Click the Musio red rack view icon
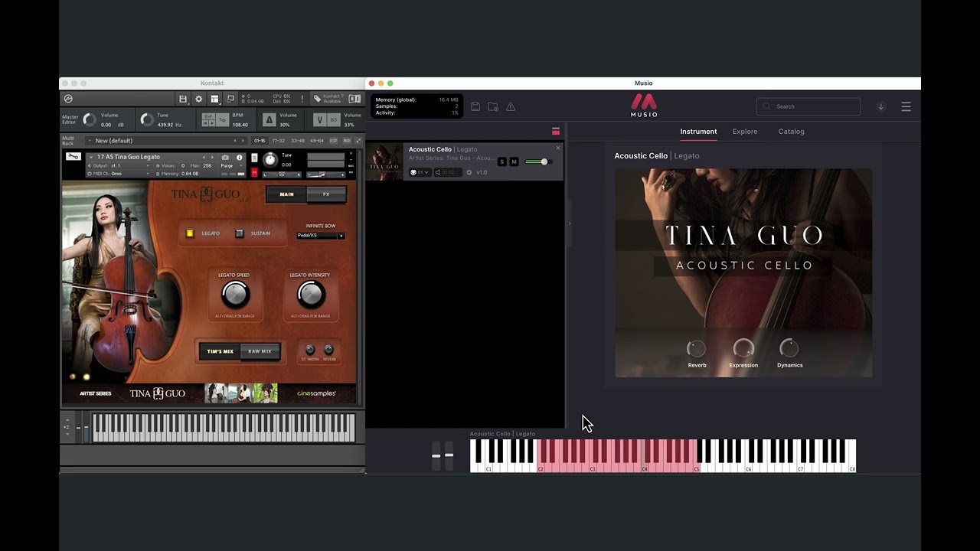The width and height of the screenshot is (980, 551). pyautogui.click(x=556, y=131)
